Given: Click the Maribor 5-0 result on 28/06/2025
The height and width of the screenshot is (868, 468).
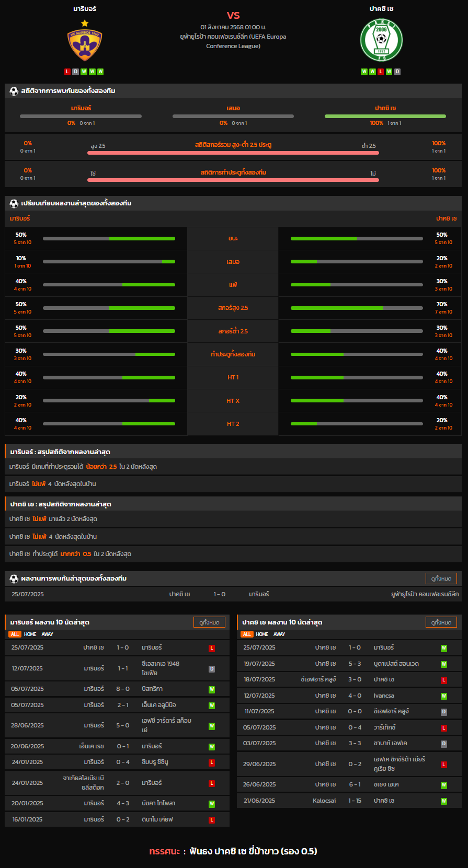Looking at the screenshot, I should click(123, 725).
